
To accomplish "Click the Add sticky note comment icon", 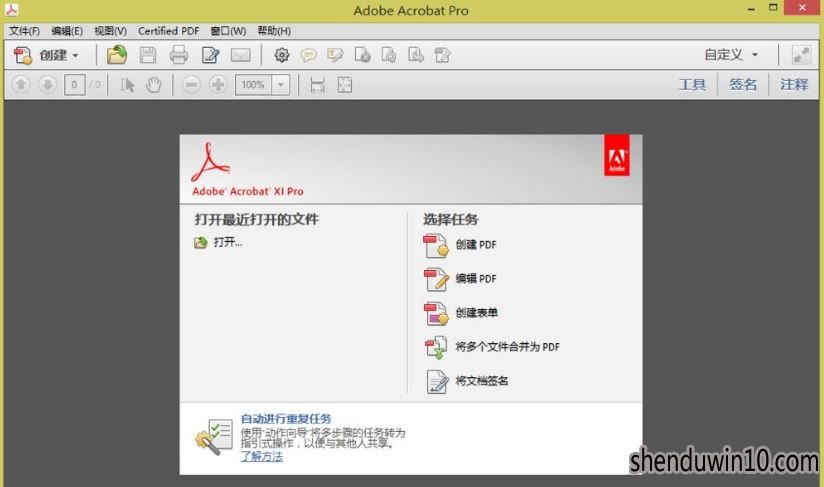I will [x=308, y=55].
